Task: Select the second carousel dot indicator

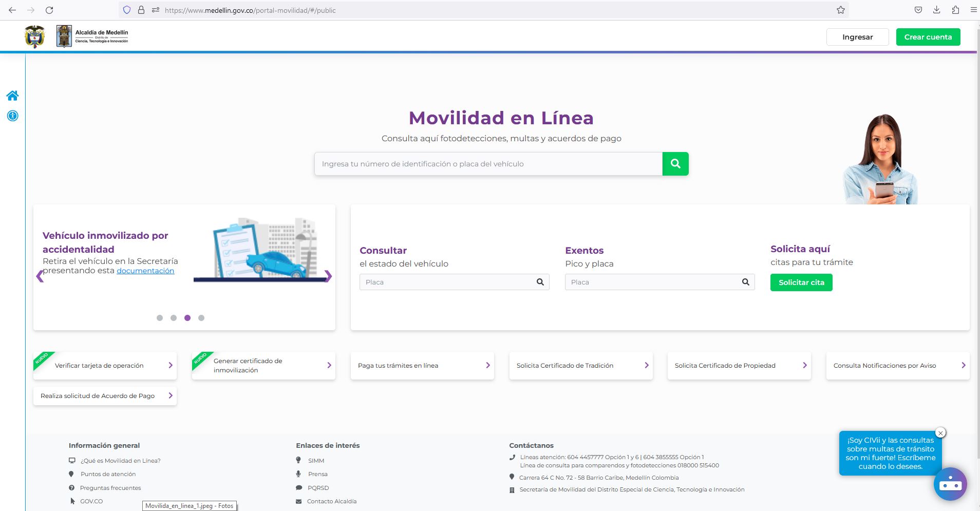Action: click(174, 318)
